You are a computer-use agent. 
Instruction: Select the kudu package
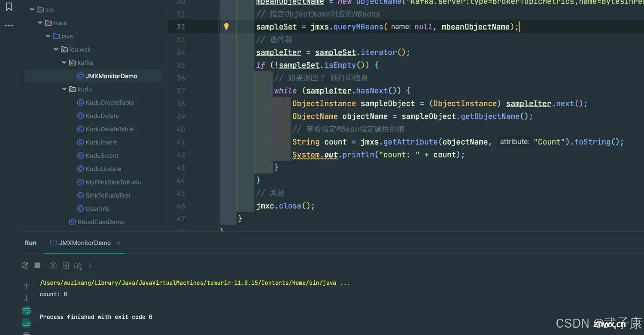coord(85,89)
